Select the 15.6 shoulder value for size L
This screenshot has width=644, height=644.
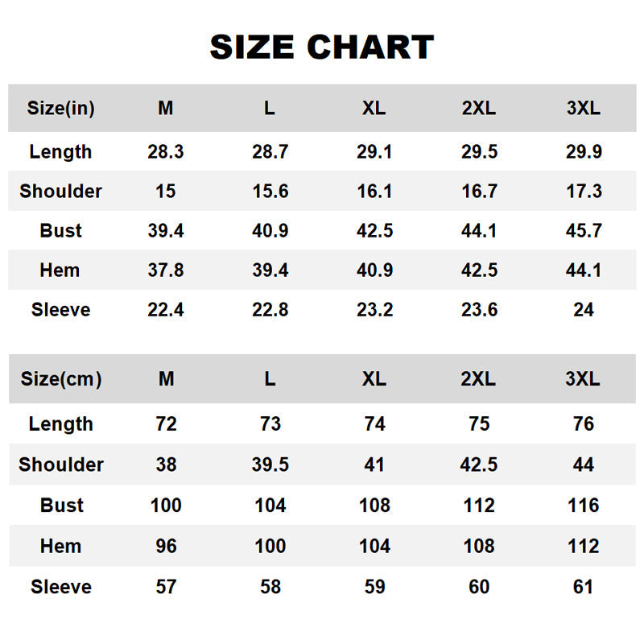(270, 191)
